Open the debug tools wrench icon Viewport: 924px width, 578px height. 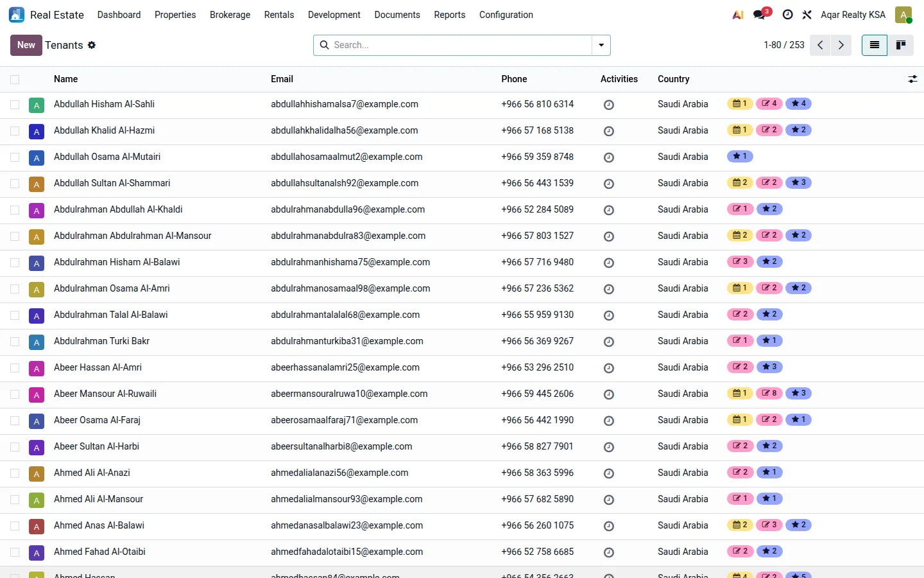tap(807, 15)
